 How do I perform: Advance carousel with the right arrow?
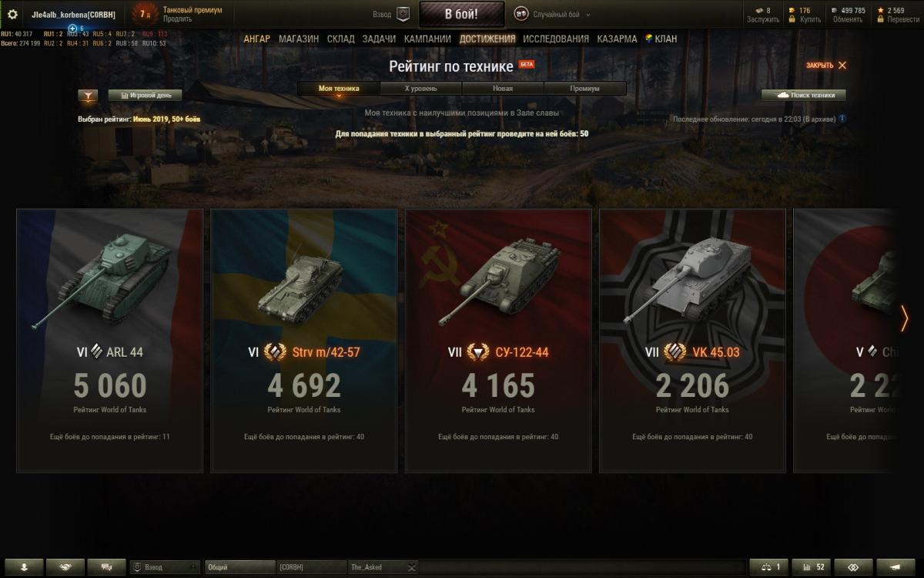(905, 318)
